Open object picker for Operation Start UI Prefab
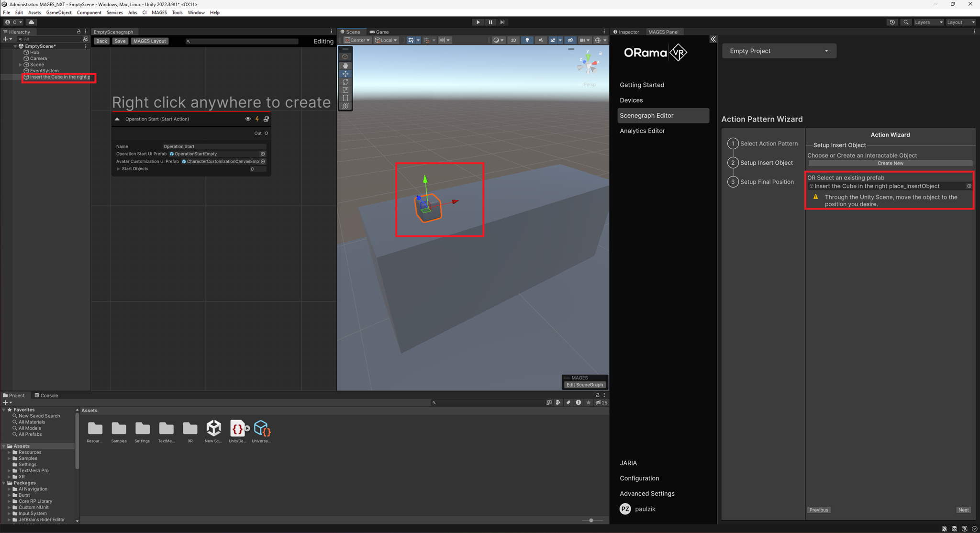The image size is (980, 533). pos(263,154)
